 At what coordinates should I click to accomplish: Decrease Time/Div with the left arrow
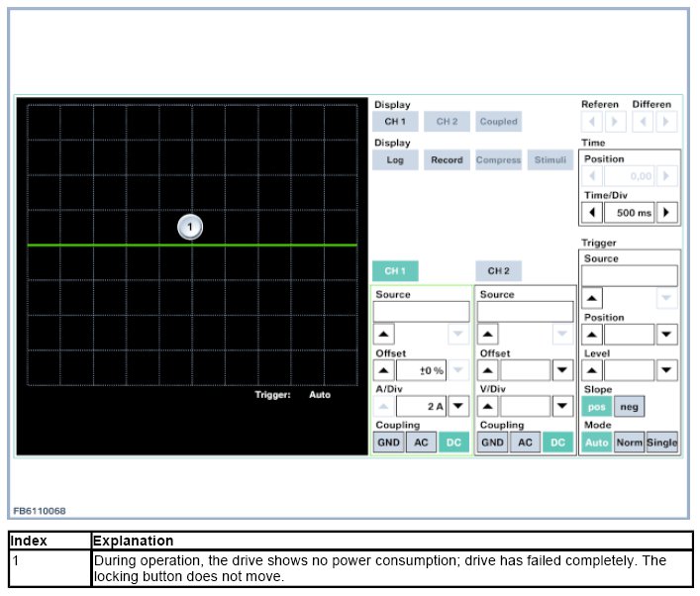click(591, 213)
